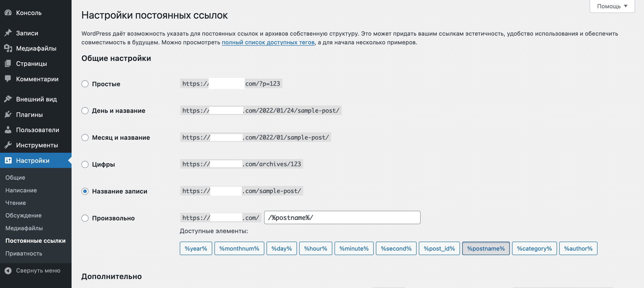Select the Цифры permalink structure
The height and width of the screenshot is (288, 644).
click(85, 164)
